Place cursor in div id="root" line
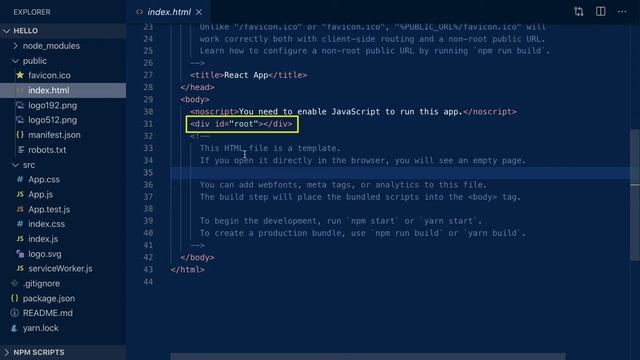640x360 pixels. coord(242,124)
